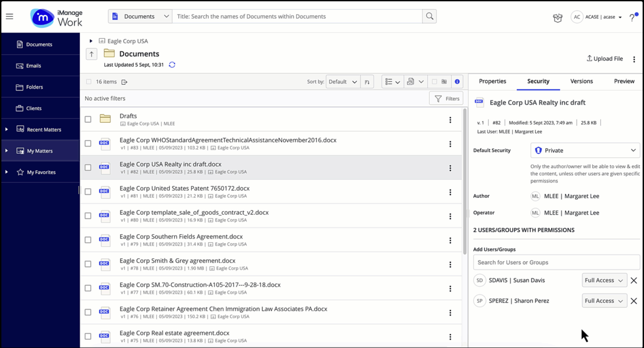Click the help question mark icon

(x=632, y=18)
